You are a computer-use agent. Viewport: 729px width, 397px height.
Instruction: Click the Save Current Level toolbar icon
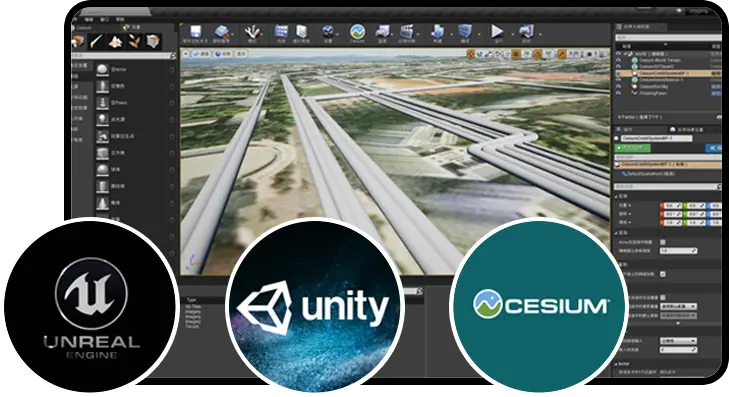[195, 33]
